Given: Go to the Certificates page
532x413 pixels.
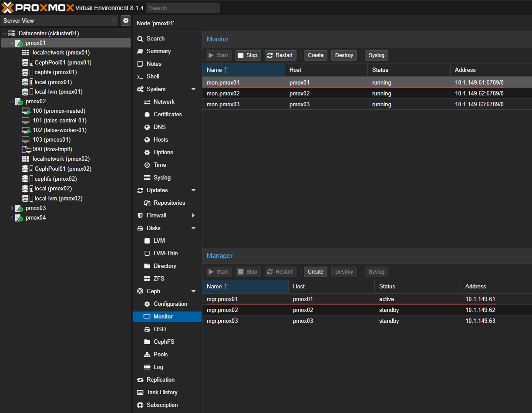Looking at the screenshot, I should [x=168, y=114].
